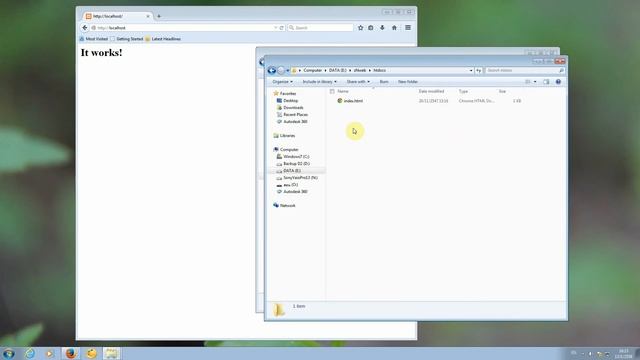Close the http://localhost/ tab
This screenshot has height=360, width=640.
click(x=148, y=16)
